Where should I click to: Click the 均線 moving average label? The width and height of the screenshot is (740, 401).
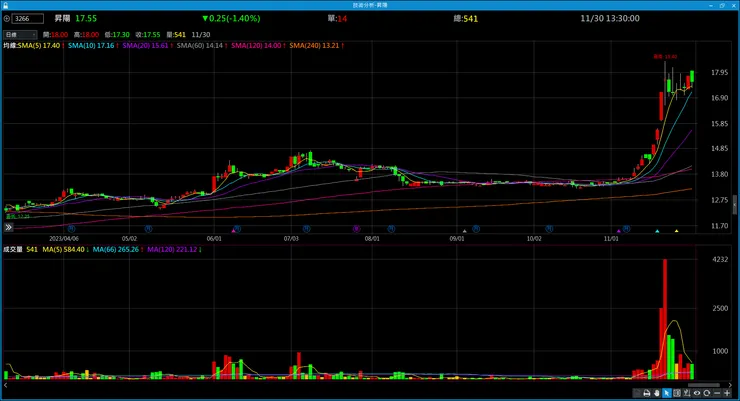click(10, 46)
